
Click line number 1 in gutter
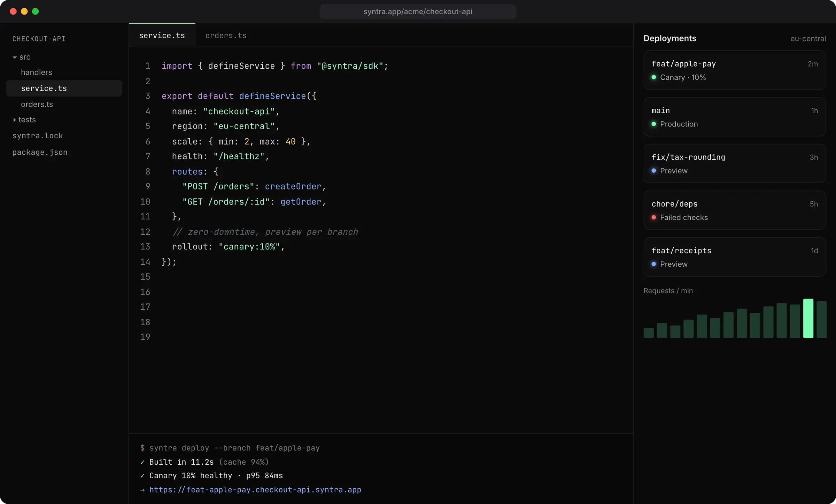pos(148,66)
